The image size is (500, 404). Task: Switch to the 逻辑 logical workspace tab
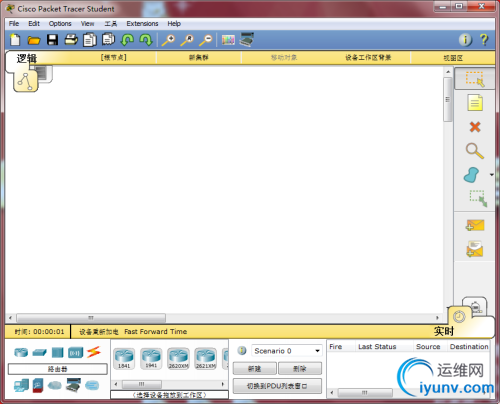(27, 59)
